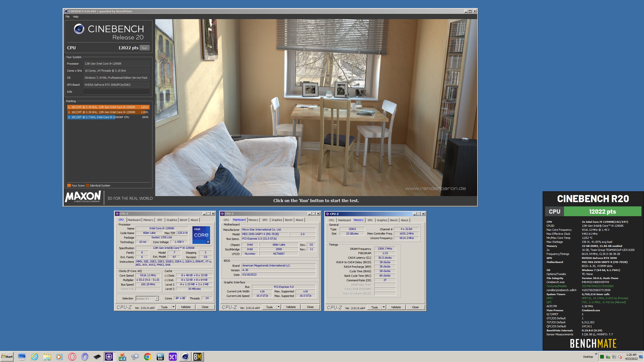Viewport: 644px width, 362px height.
Task: Click the first CPU-Z window's title bar icon
Action: tap(117, 214)
